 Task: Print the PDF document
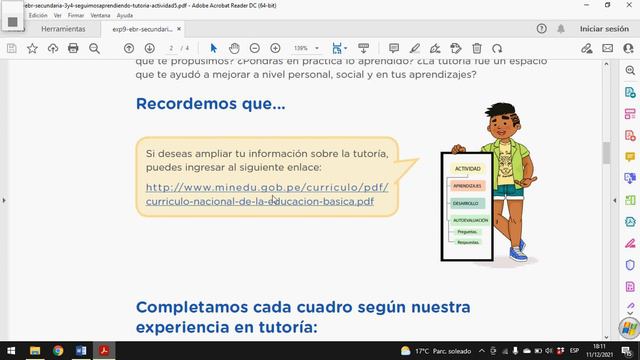click(x=73, y=49)
